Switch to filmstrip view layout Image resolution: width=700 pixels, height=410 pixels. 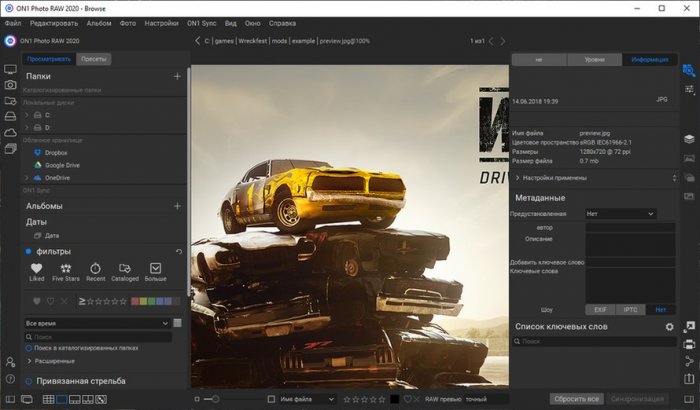[75, 399]
